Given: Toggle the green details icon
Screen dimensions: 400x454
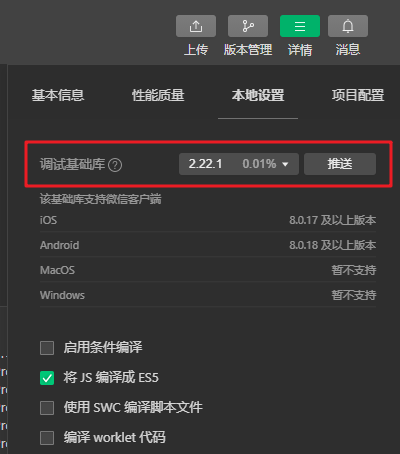Looking at the screenshot, I should 300,26.
